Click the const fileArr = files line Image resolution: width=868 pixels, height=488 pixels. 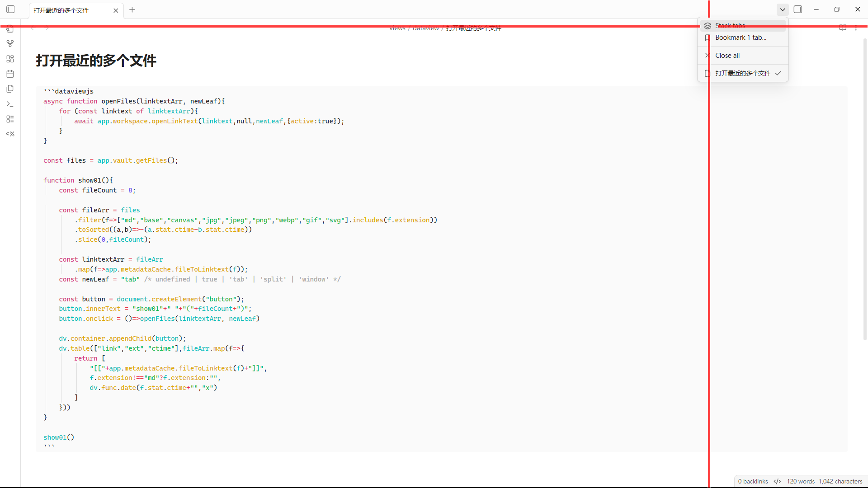click(99, 210)
